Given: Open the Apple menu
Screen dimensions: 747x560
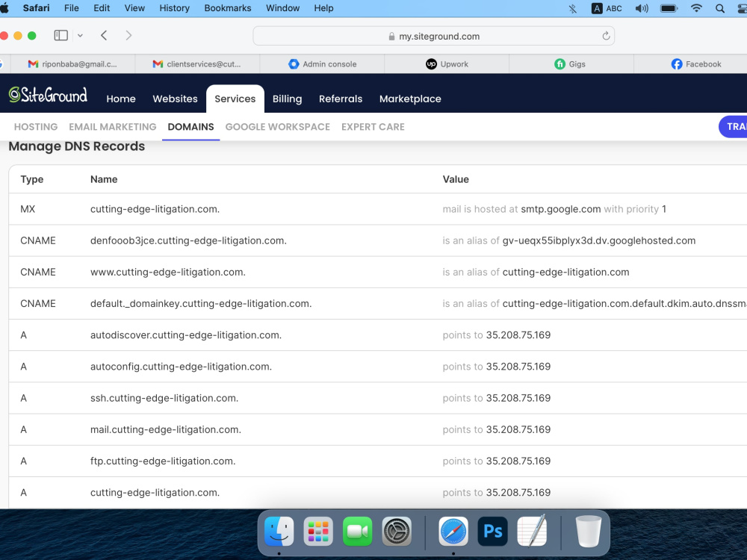Looking at the screenshot, I should tap(4, 8).
